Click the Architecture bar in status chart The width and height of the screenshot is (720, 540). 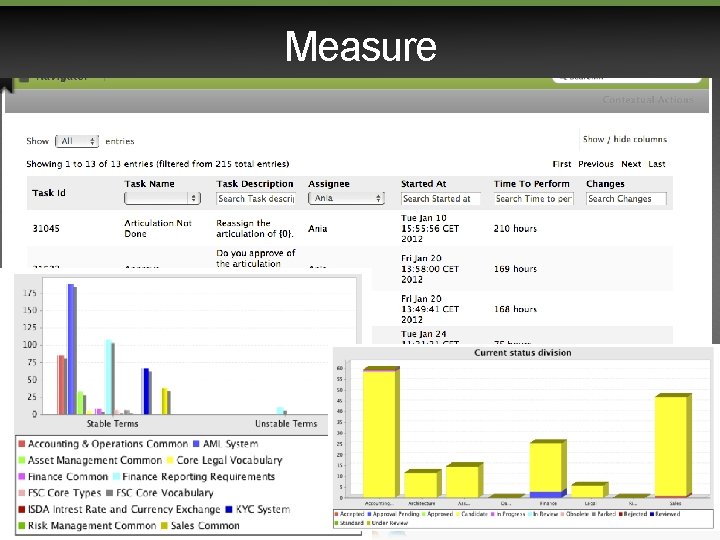pos(421,485)
